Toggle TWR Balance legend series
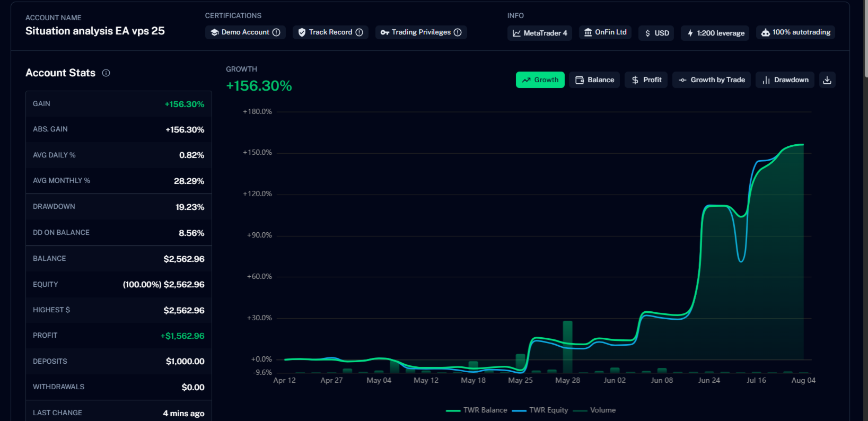868x421 pixels. pyautogui.click(x=477, y=410)
